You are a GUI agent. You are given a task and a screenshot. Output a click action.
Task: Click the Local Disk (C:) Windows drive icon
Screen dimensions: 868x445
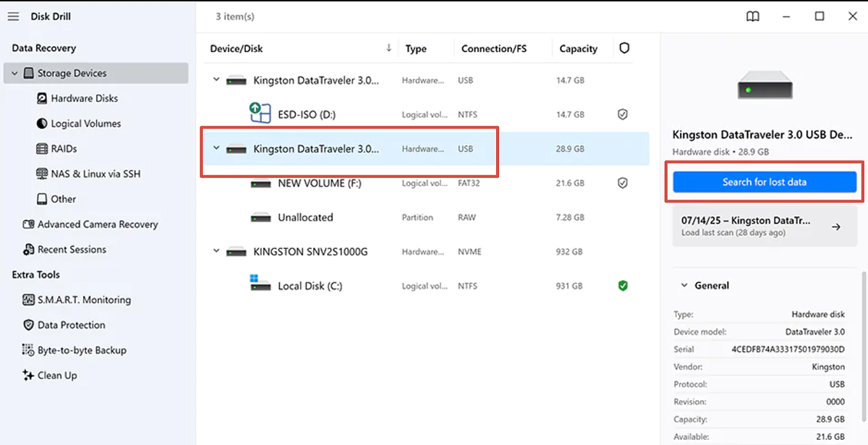click(260, 284)
